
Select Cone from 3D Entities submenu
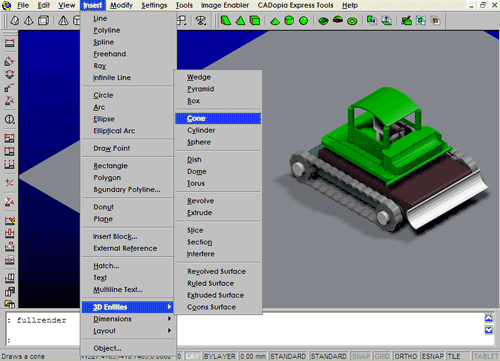pyautogui.click(x=218, y=119)
